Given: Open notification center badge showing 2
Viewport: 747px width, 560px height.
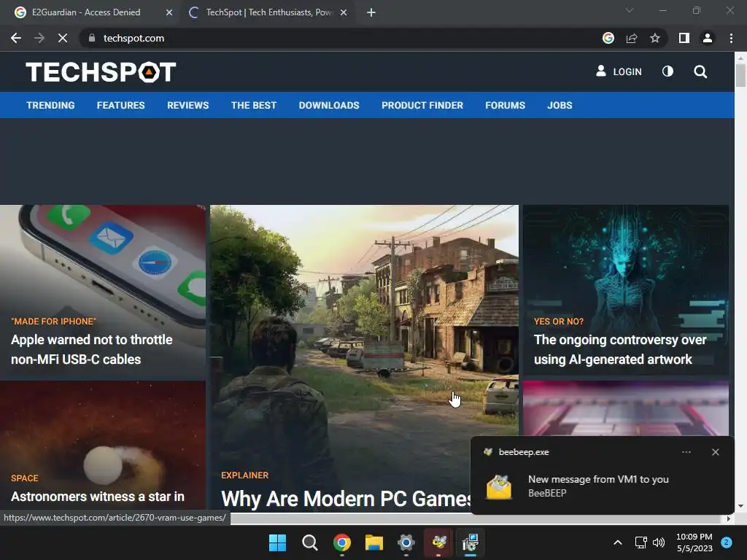Looking at the screenshot, I should coord(727,542).
